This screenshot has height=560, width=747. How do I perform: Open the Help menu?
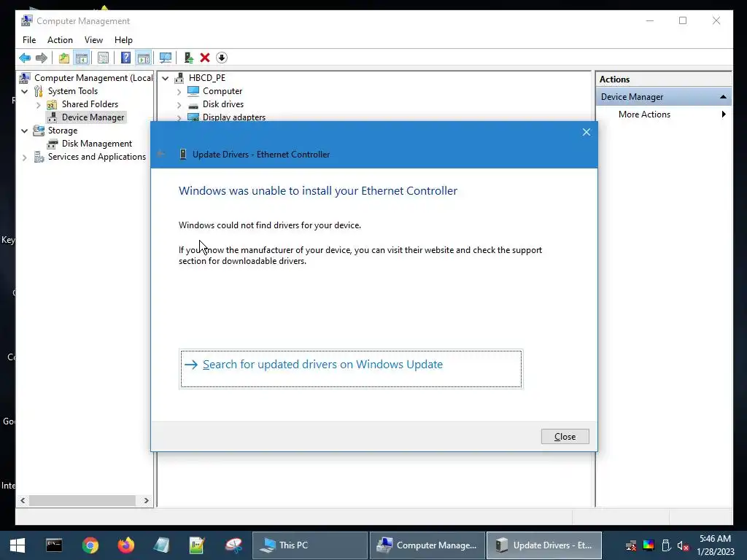123,40
